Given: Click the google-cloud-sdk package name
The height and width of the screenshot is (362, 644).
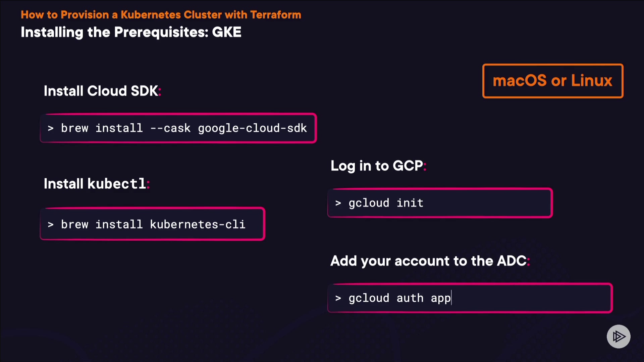Looking at the screenshot, I should (252, 128).
